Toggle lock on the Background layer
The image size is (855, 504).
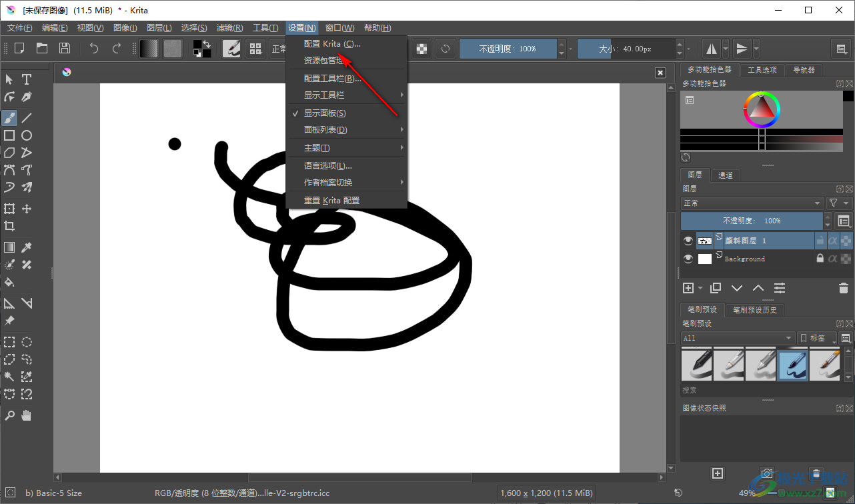tap(820, 259)
